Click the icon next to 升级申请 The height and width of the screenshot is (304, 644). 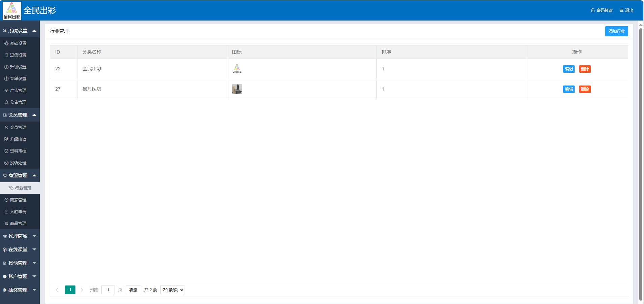click(x=6, y=139)
